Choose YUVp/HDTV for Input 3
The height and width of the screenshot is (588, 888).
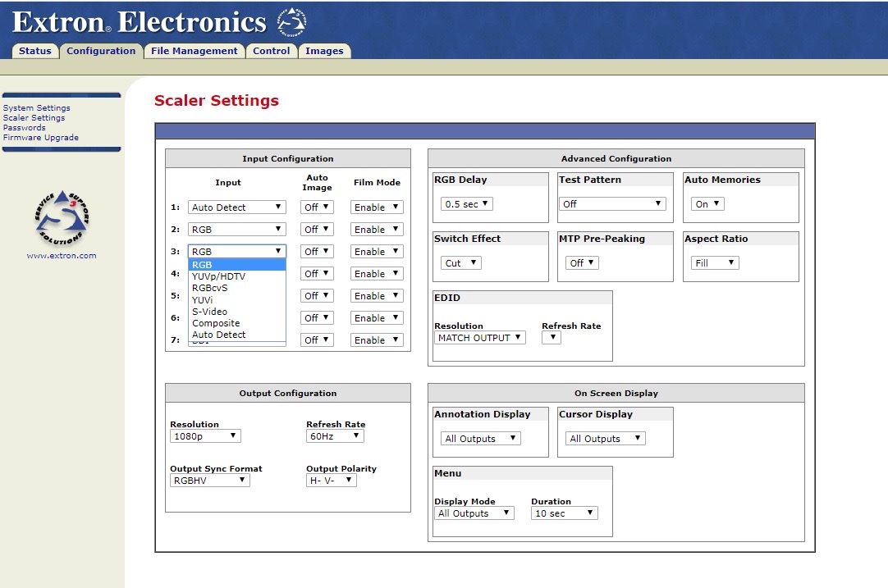pyautogui.click(x=236, y=276)
